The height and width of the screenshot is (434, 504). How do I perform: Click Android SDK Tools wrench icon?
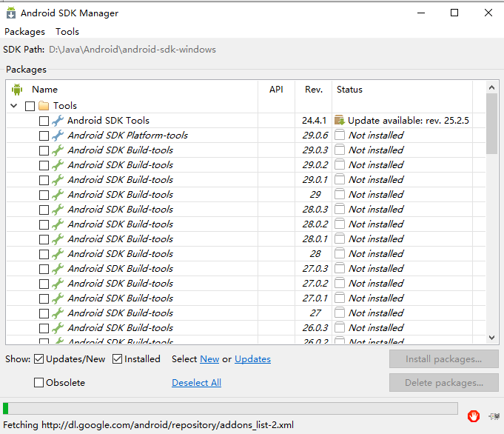(x=58, y=121)
